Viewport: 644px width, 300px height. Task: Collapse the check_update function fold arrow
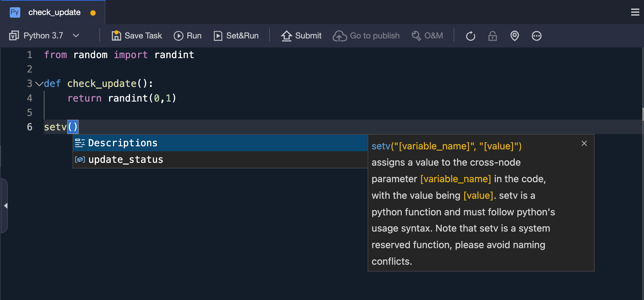point(39,84)
